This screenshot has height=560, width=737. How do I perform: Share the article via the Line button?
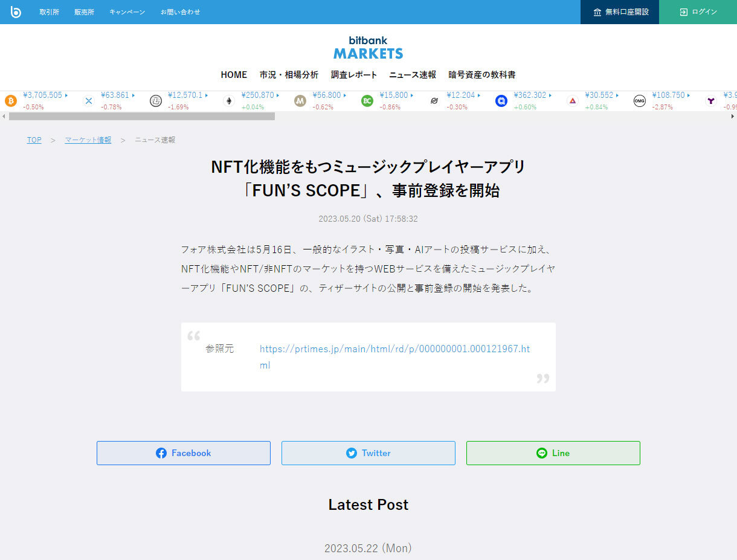[x=553, y=452]
